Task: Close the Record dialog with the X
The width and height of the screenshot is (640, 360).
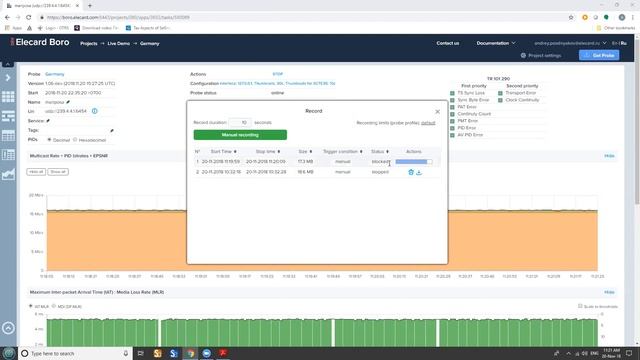Action: pyautogui.click(x=438, y=111)
